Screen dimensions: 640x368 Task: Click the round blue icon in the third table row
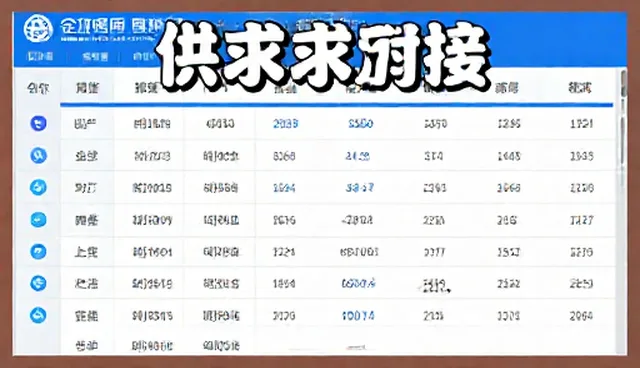[38, 187]
